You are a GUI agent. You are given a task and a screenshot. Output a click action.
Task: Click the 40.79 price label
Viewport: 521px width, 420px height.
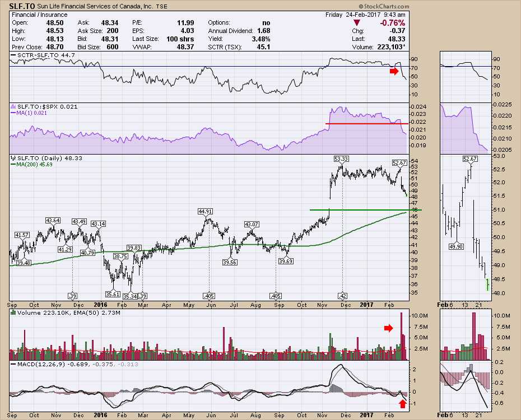coord(88,253)
